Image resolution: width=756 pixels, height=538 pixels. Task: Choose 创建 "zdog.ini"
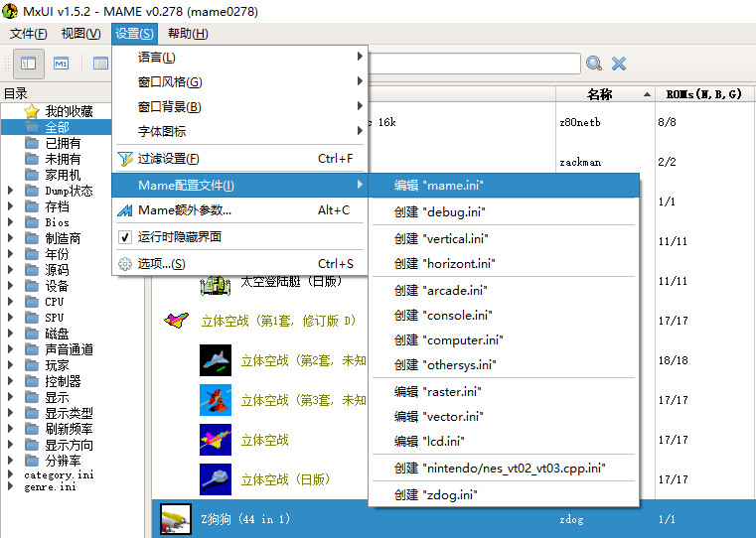click(504, 494)
